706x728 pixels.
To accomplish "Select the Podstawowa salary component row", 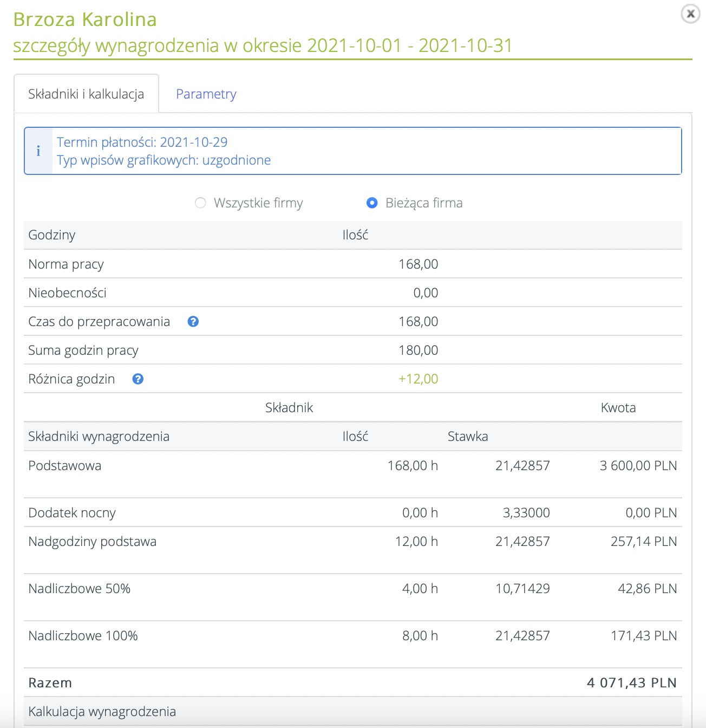I will pos(64,466).
